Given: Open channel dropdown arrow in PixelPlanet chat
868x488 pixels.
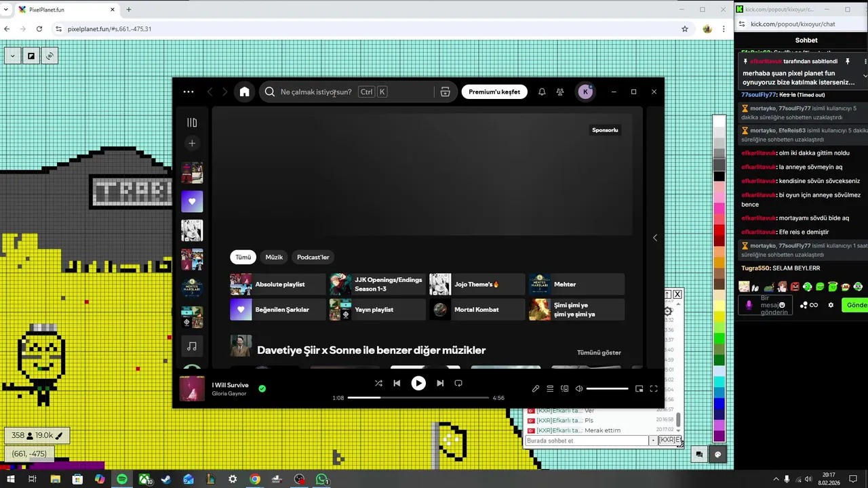Looking at the screenshot, I should [x=653, y=441].
